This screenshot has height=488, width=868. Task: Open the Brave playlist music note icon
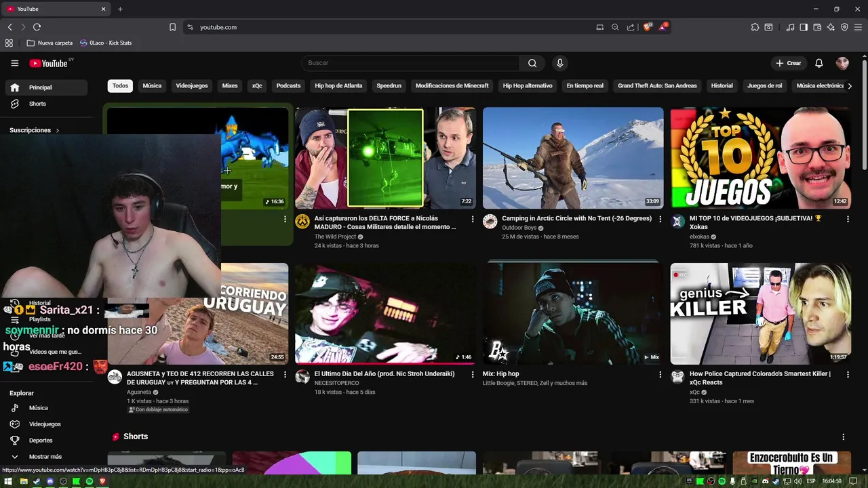click(x=790, y=27)
